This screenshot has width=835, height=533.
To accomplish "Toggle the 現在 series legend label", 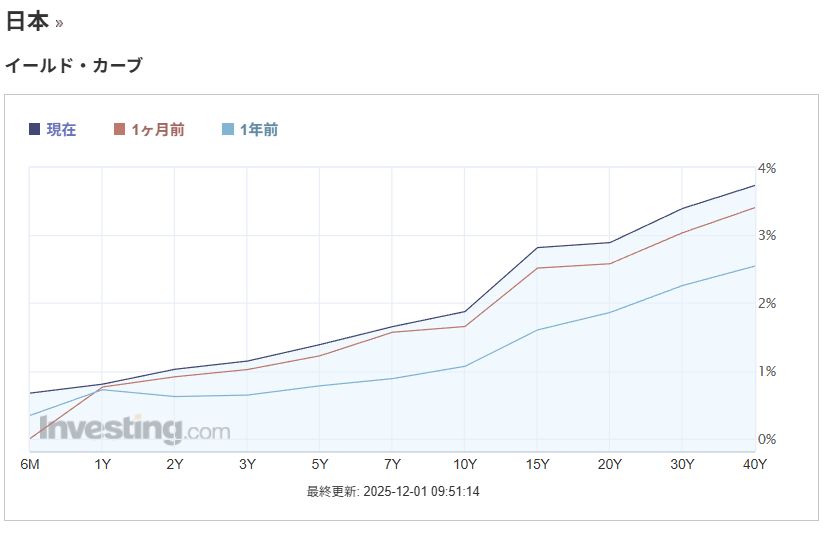I will tap(61, 129).
